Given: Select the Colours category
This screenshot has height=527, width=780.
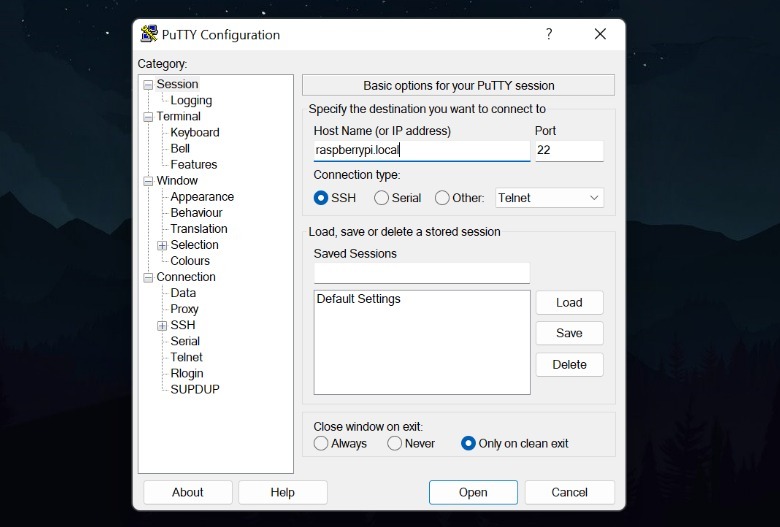Looking at the screenshot, I should (x=190, y=261).
